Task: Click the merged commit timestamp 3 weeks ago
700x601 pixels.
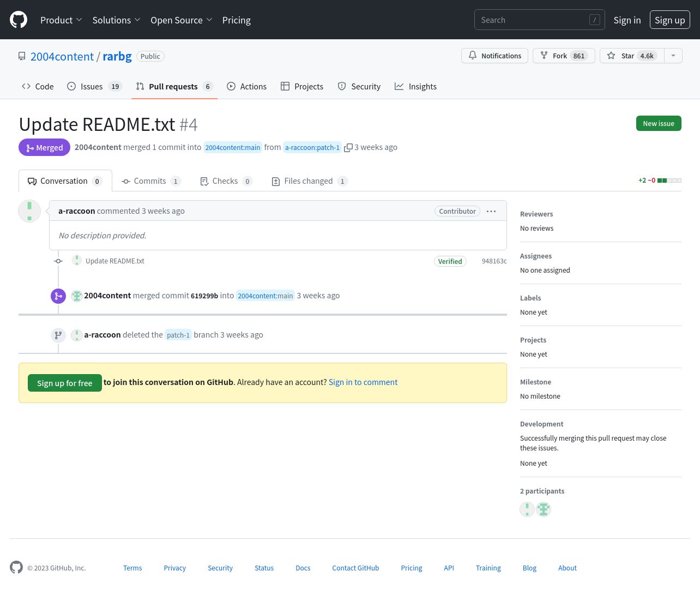Action: [x=318, y=296]
